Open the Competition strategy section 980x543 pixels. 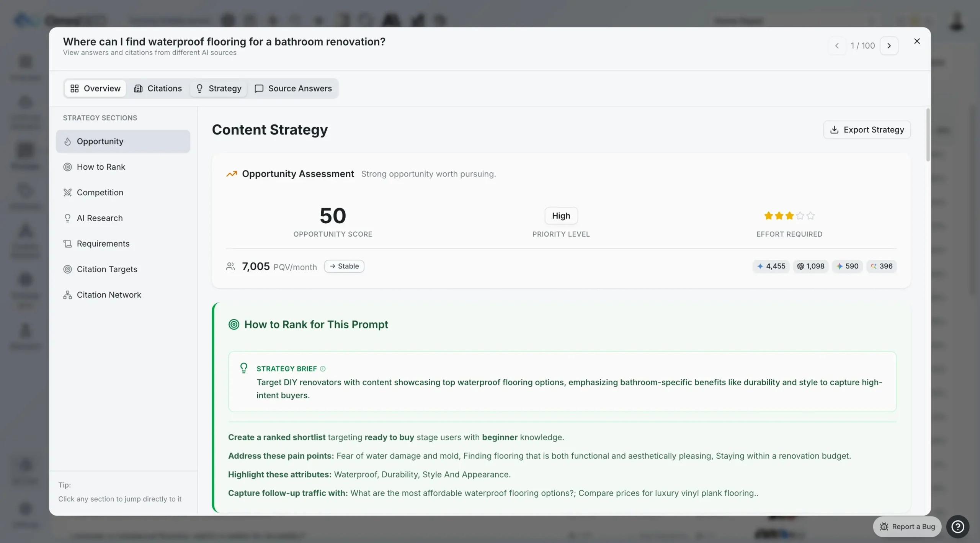click(100, 192)
